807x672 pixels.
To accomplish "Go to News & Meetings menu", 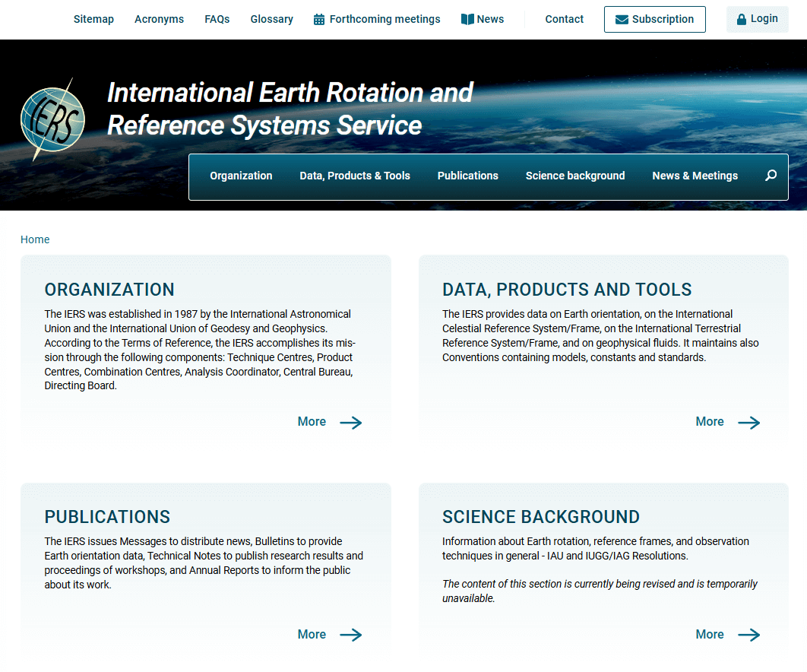I will (x=695, y=176).
